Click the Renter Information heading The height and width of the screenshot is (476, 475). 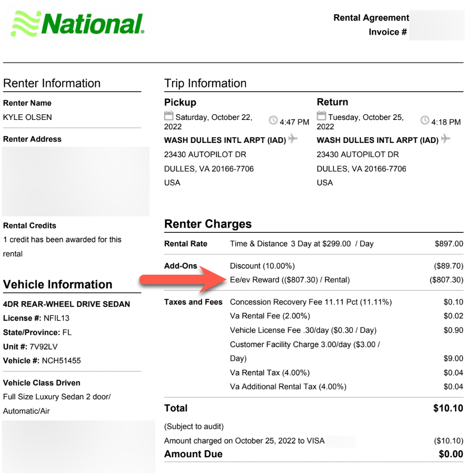52,83
